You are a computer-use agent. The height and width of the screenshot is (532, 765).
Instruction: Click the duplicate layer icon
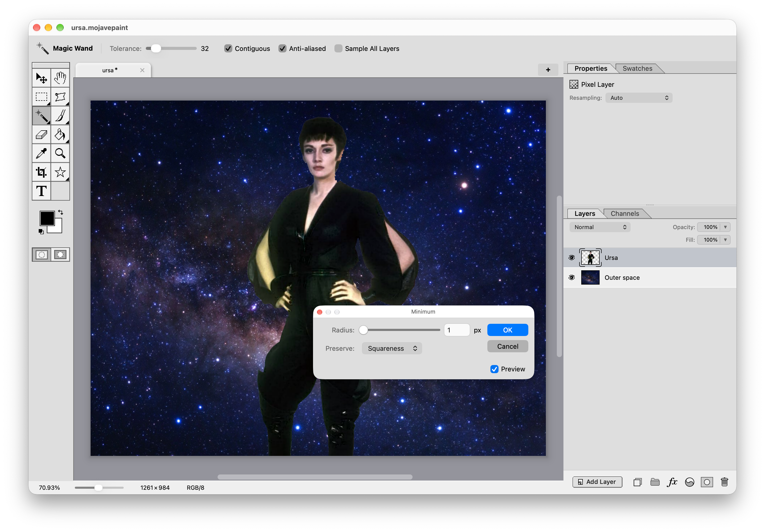637,482
